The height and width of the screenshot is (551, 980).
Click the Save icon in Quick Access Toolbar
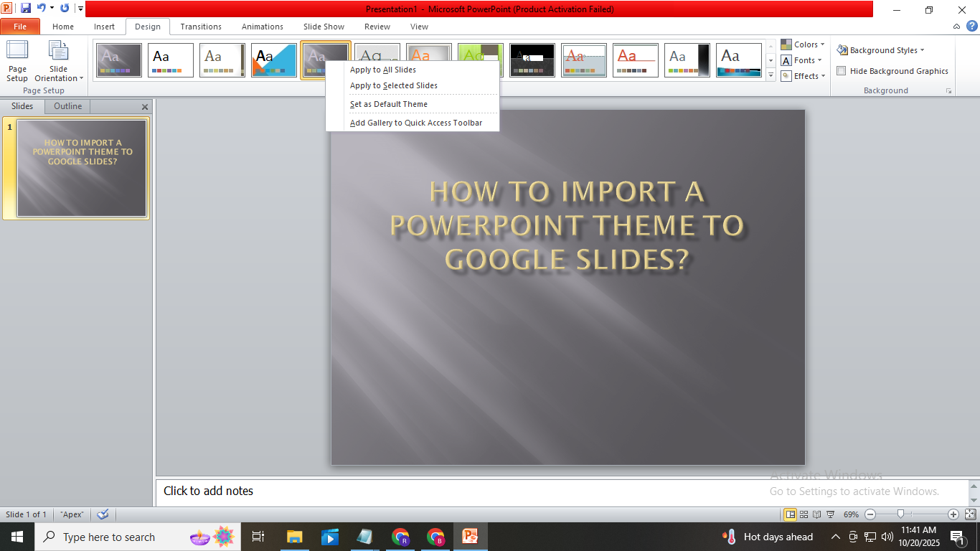(x=26, y=9)
